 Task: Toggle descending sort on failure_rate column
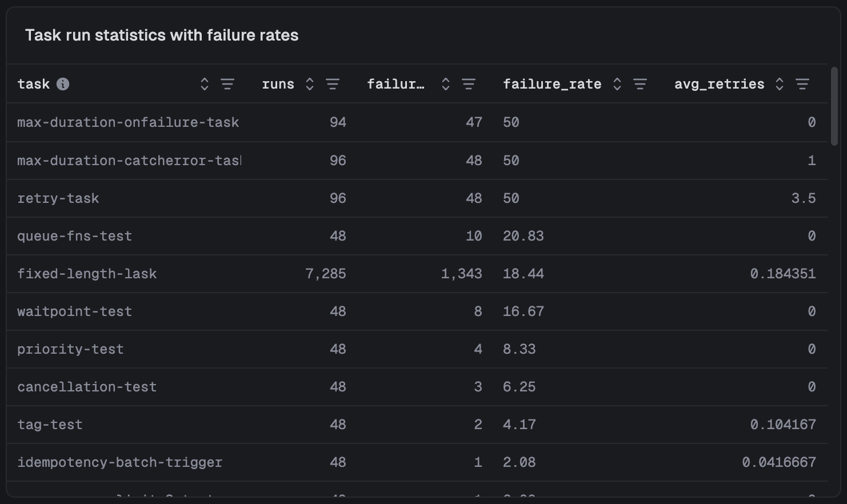click(617, 83)
